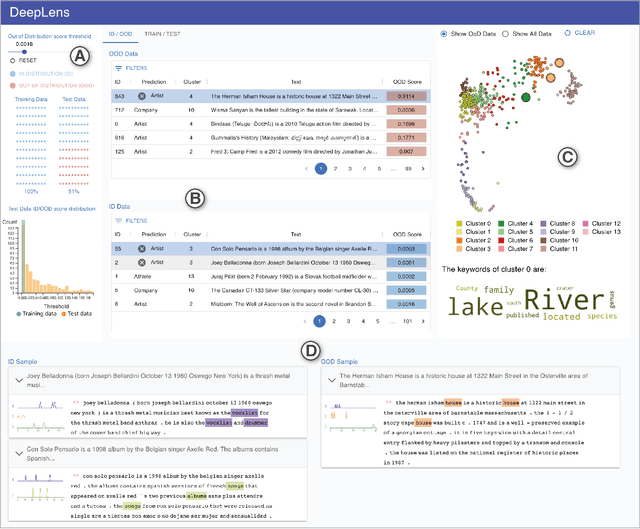Click the Cluster 10 brown color swatch

click(x=543, y=240)
